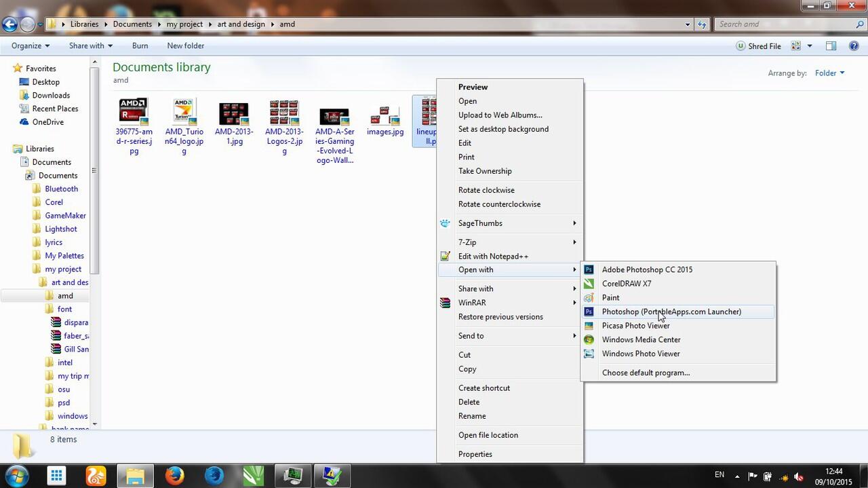This screenshot has width=868, height=488.
Task: Open Firefox from the taskbar
Action: 174,475
